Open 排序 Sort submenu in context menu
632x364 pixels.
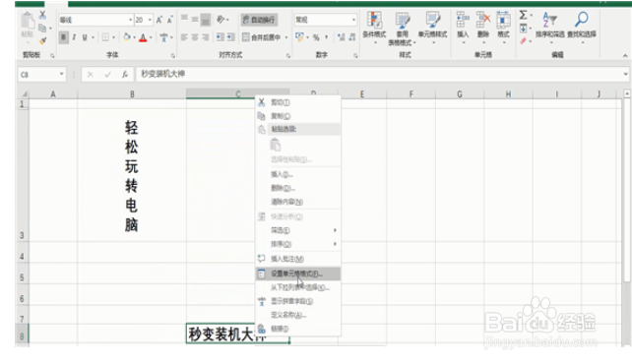coord(298,244)
